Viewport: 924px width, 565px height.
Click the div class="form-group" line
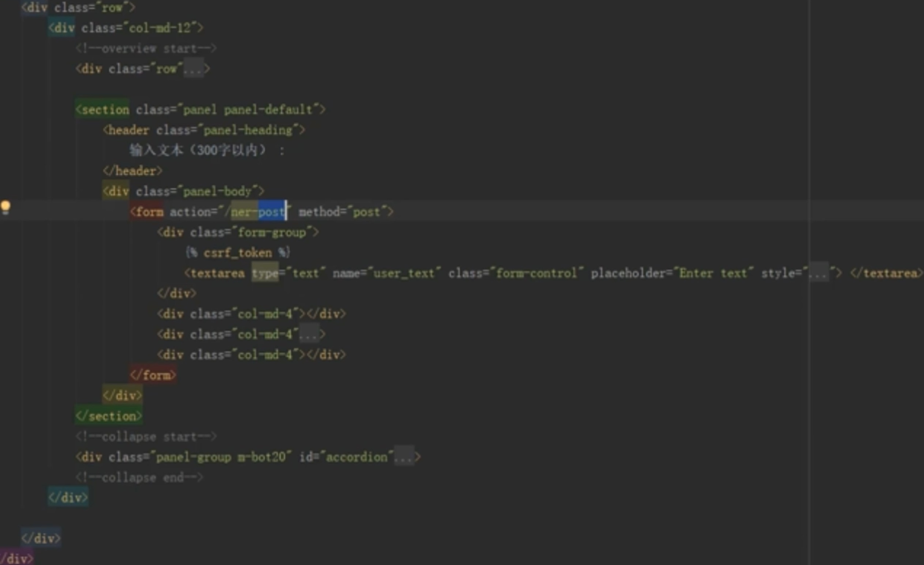[x=238, y=232]
